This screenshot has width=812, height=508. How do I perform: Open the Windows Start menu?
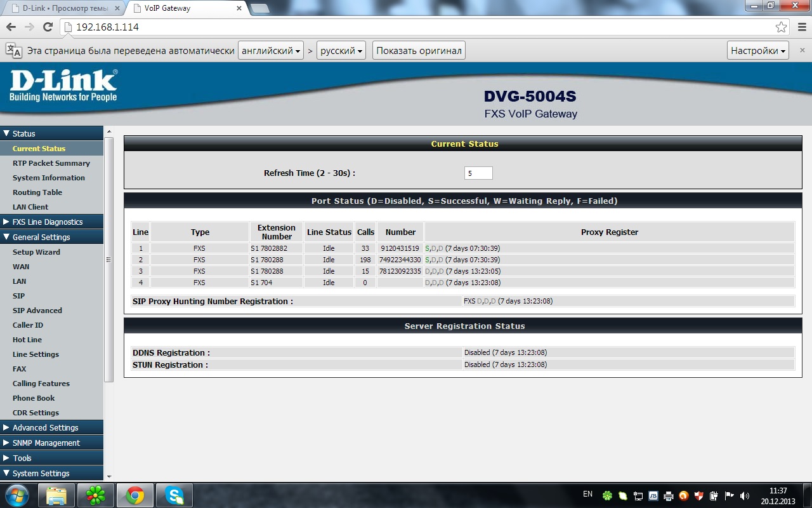[16, 495]
